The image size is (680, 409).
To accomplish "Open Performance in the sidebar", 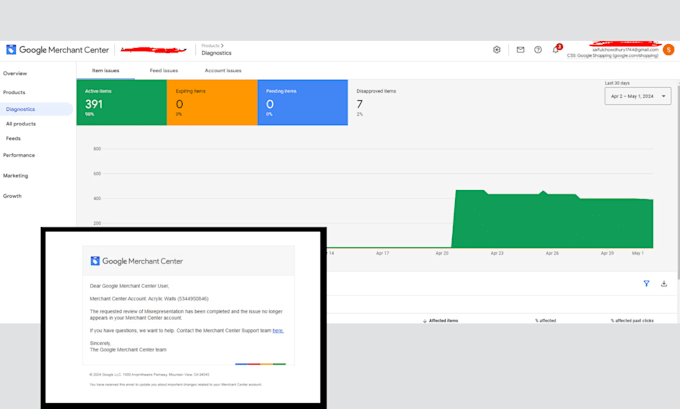I will pos(19,155).
